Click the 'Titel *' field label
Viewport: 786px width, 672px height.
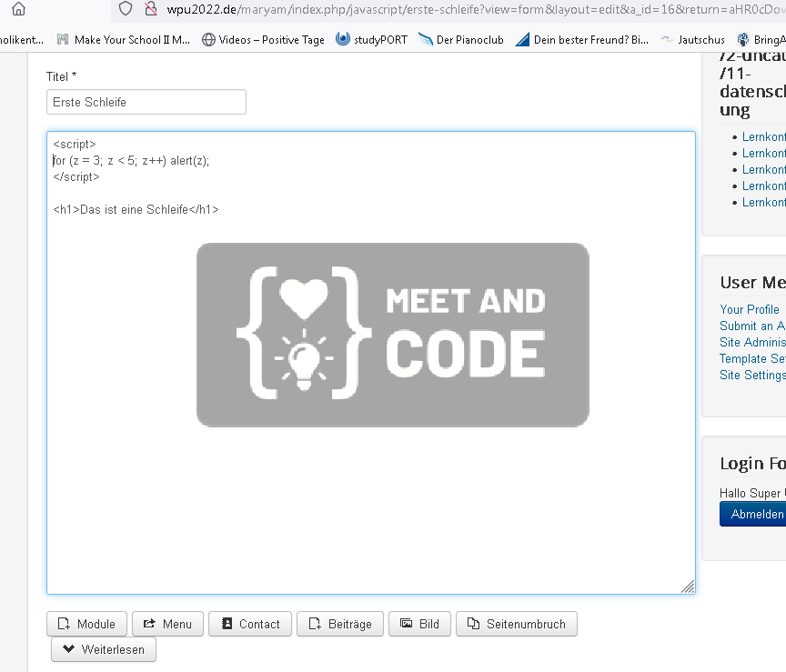tap(61, 76)
